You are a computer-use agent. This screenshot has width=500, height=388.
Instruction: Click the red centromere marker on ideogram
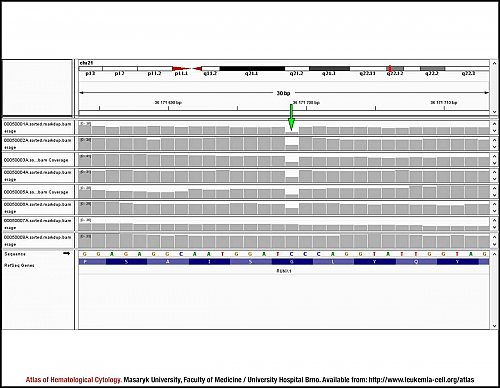tap(187, 69)
